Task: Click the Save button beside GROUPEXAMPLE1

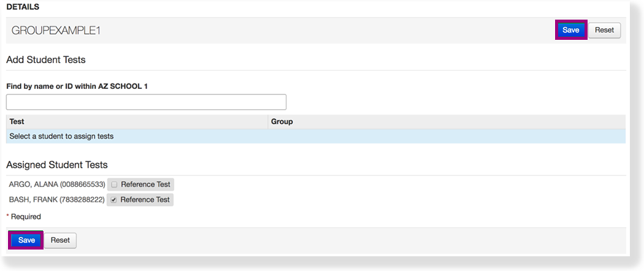Action: 570,30
